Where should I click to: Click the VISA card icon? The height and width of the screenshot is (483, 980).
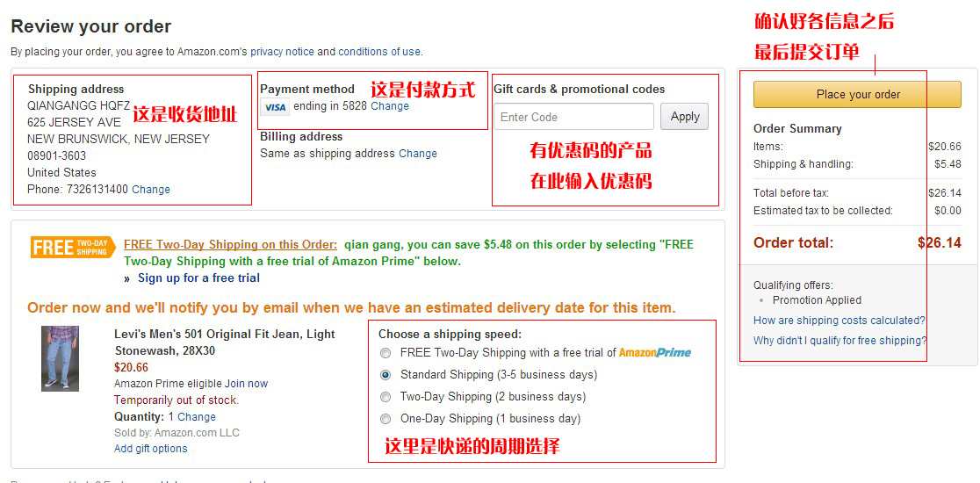(275, 107)
